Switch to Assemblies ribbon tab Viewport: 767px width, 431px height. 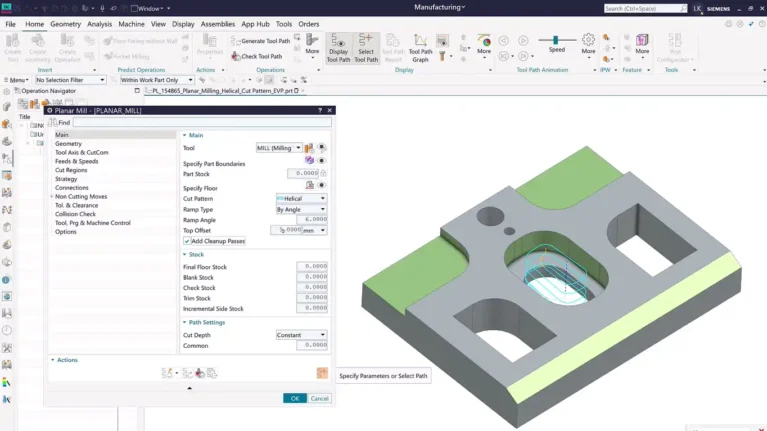point(218,24)
